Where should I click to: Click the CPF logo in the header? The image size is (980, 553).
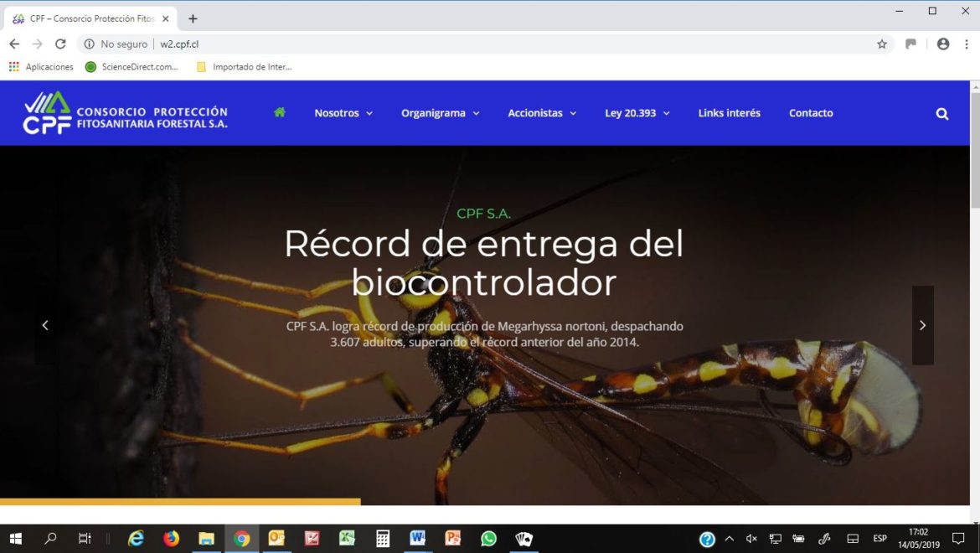pos(126,113)
